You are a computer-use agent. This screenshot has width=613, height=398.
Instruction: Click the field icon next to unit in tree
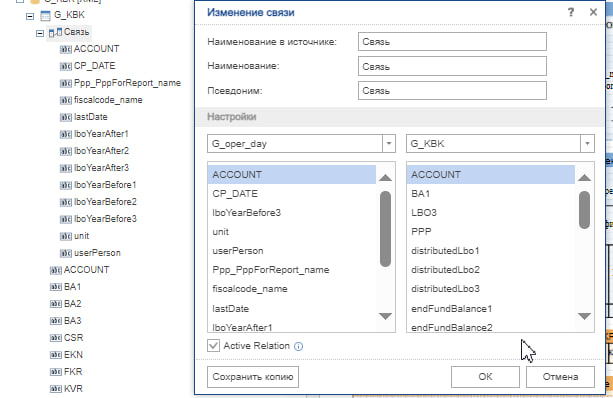click(x=65, y=237)
